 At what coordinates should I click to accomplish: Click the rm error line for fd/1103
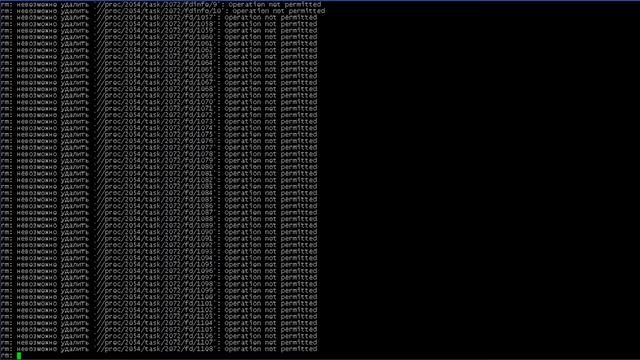[158, 317]
